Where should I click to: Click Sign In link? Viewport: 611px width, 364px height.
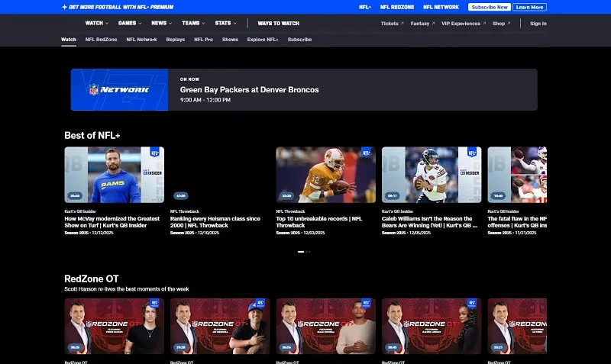pos(538,24)
